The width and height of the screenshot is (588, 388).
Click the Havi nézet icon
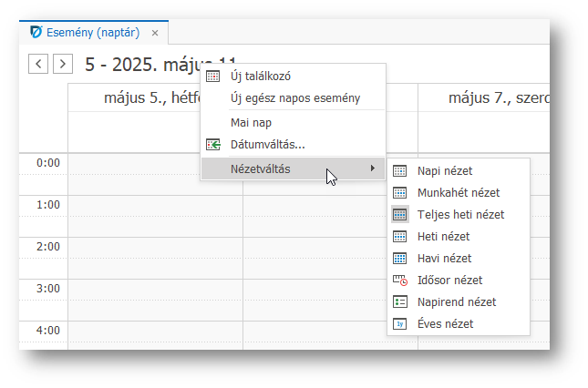(x=399, y=258)
